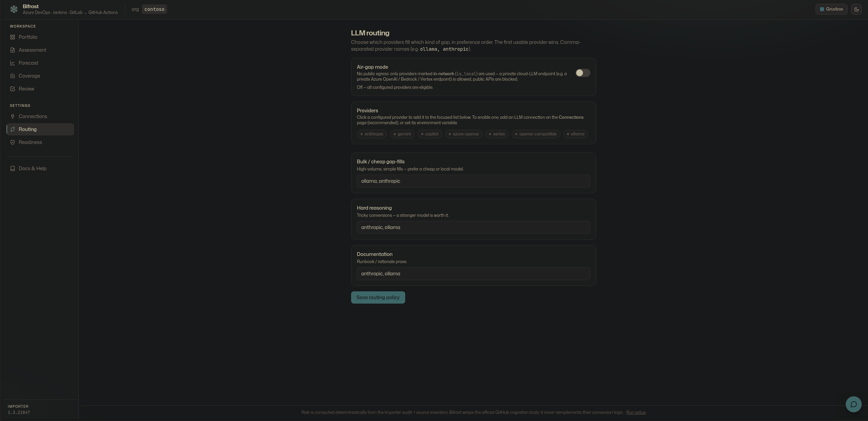Open the Portfolio grid icon
Image resolution: width=868 pixels, height=421 pixels.
[13, 37]
